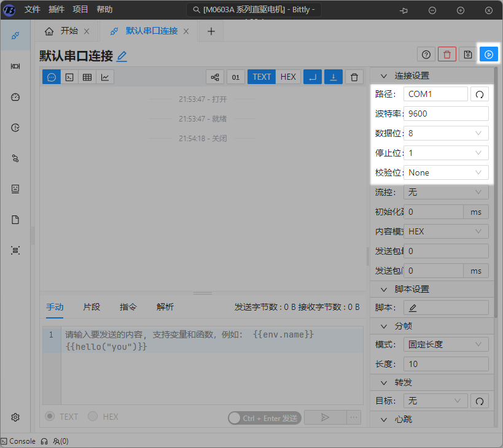503x448 pixels.
Task: Click the save connection icon
Action: pos(468,55)
